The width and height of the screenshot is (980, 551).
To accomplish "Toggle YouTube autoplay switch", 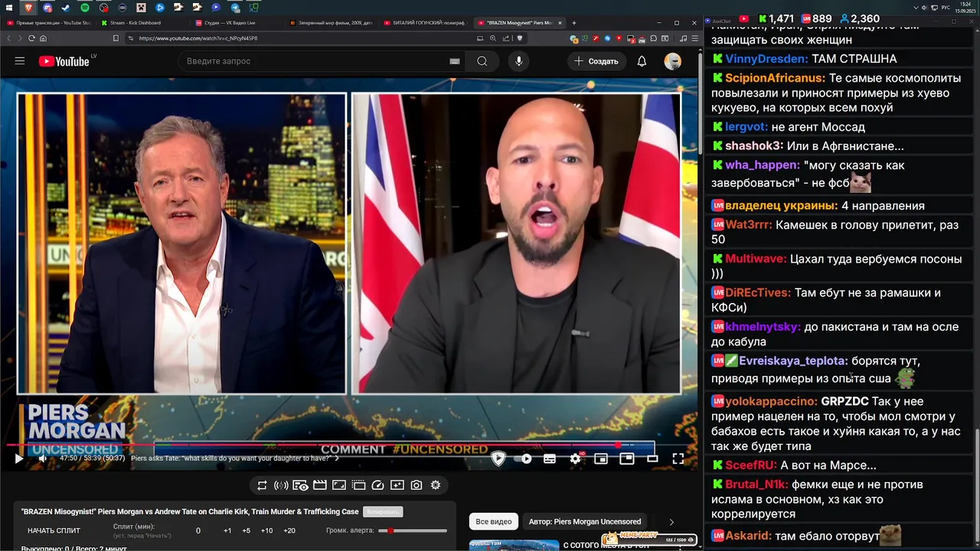I will 524,458.
